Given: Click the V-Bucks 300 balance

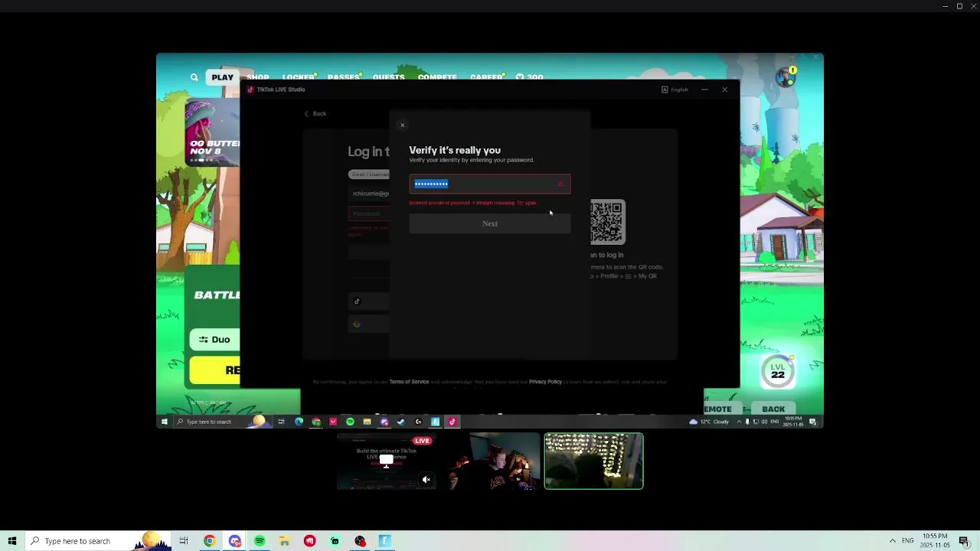Looking at the screenshot, I should coord(530,77).
